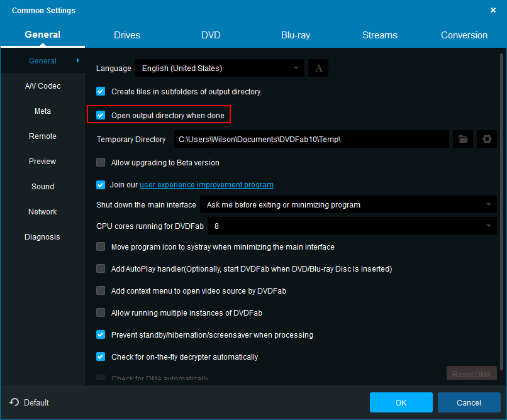Click the gear icon beside Temporary Directory
Image resolution: width=507 pixels, height=420 pixels.
tap(486, 139)
